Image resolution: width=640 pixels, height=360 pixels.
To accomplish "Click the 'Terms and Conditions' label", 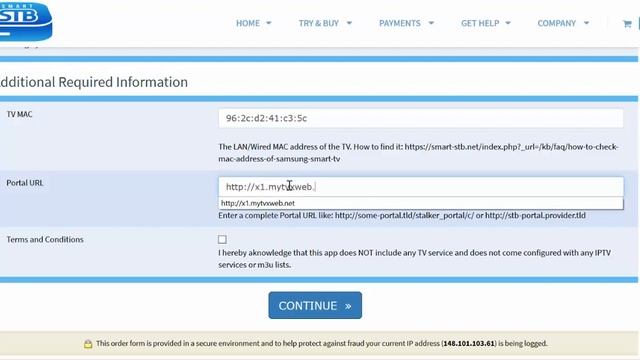I will (45, 240).
